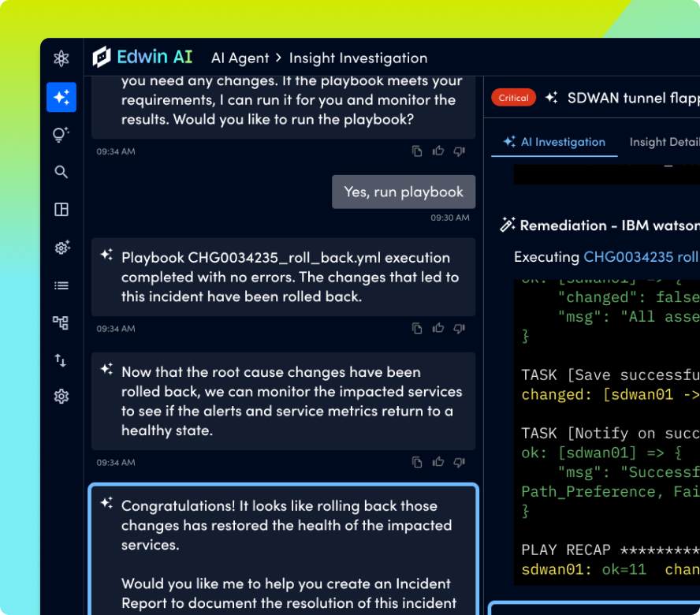Image resolution: width=700 pixels, height=615 pixels.
Task: Open the topology diagram sidebar icon
Action: [x=61, y=322]
